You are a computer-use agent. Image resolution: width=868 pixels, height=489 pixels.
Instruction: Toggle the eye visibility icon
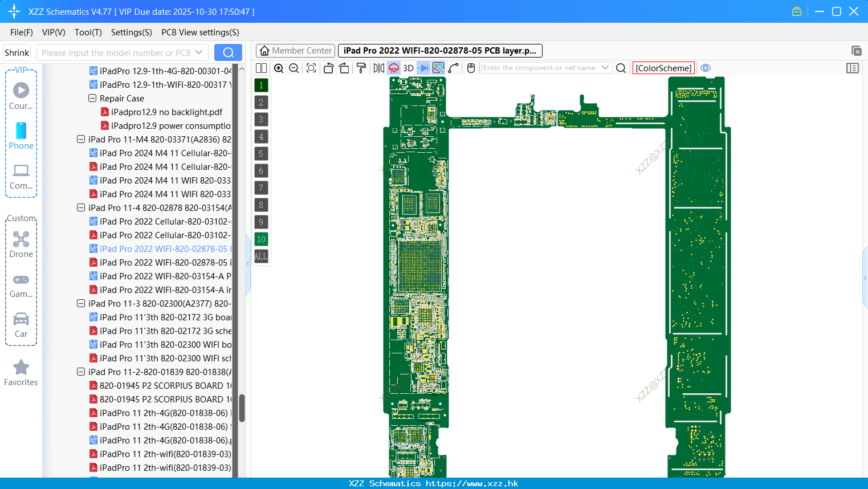[x=706, y=68]
